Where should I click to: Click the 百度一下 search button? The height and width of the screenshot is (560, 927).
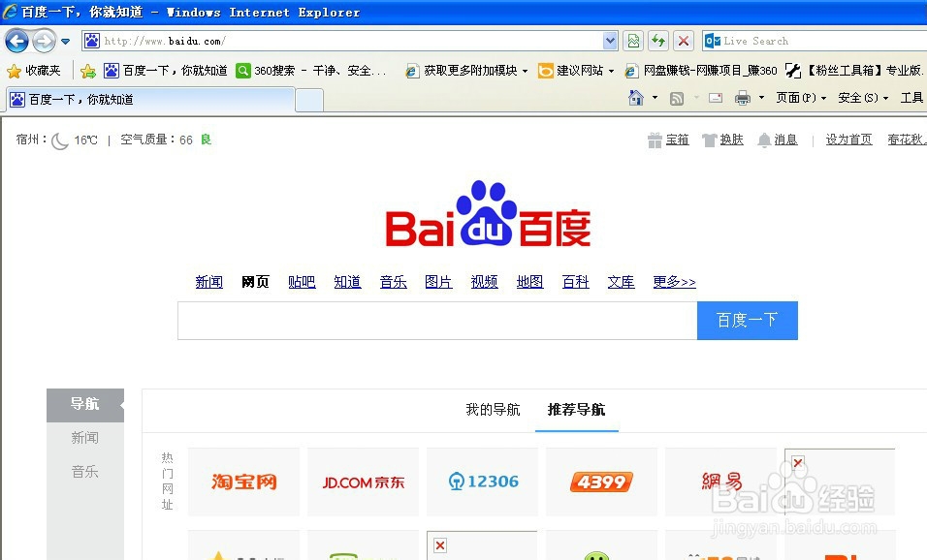pos(747,321)
